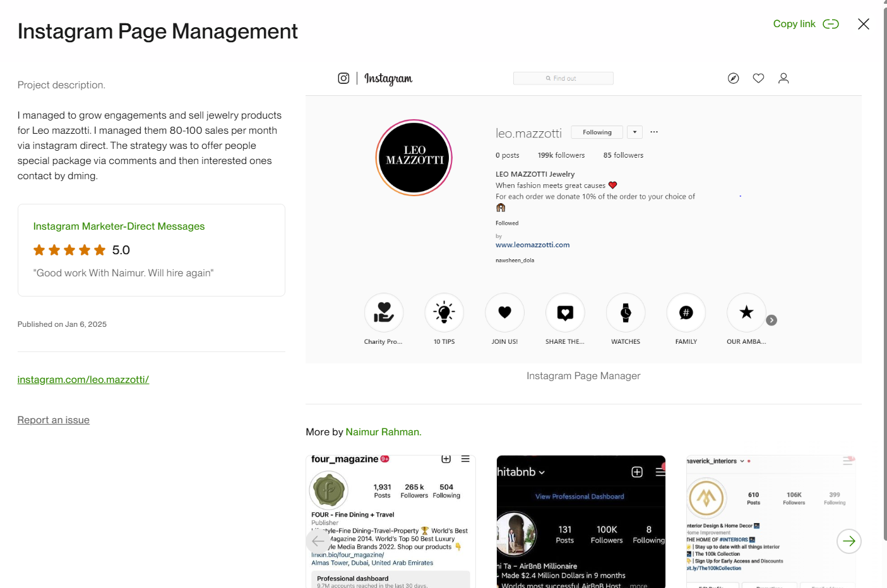
Task: Select the Charity Pro highlight icon
Action: (x=383, y=312)
